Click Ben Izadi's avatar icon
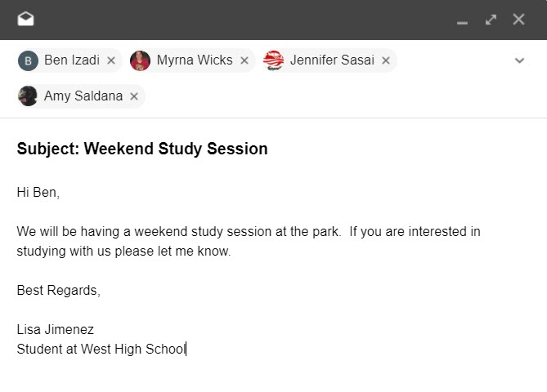 coord(28,60)
